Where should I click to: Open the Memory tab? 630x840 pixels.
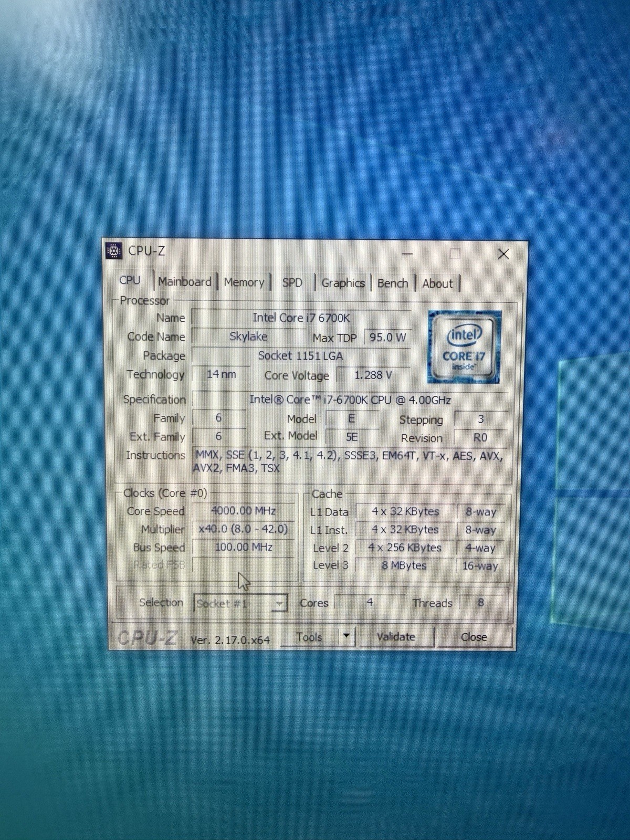tap(244, 282)
